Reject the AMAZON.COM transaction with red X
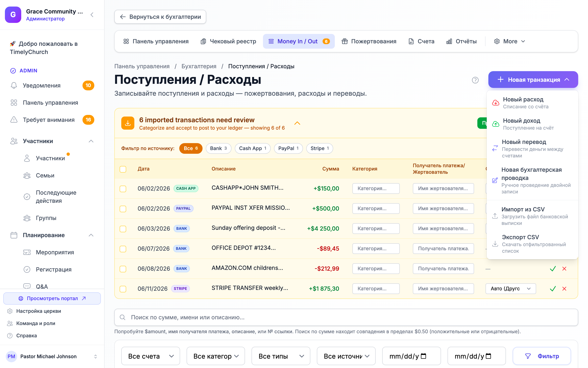The image size is (588, 368). 564,269
